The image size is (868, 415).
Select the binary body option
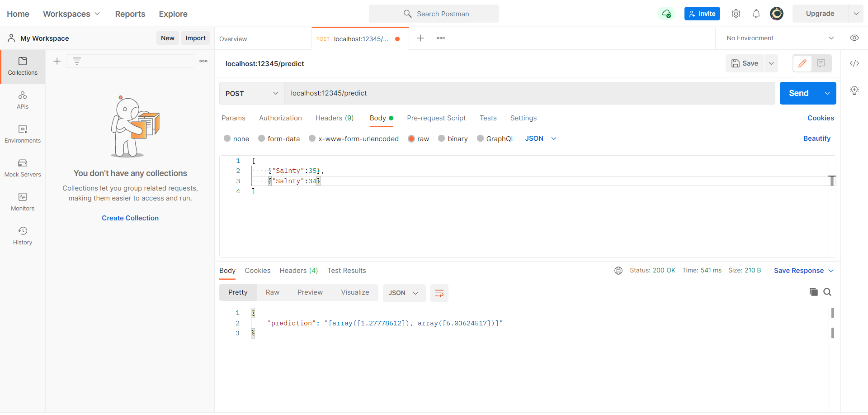[x=442, y=138]
